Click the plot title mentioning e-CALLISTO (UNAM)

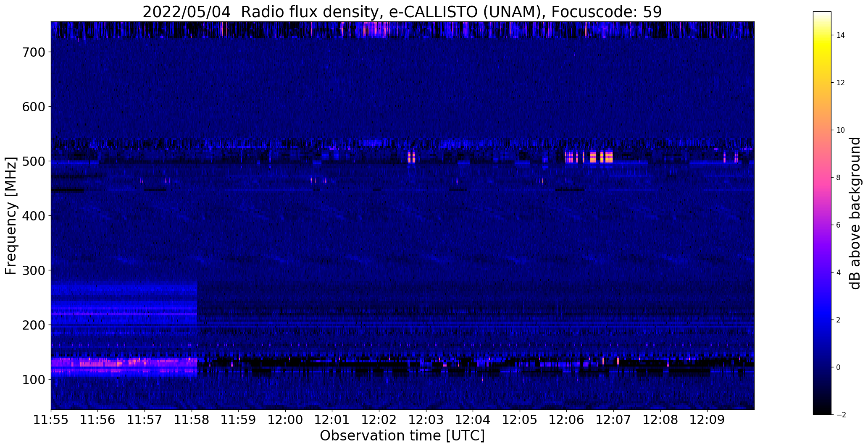pos(402,12)
